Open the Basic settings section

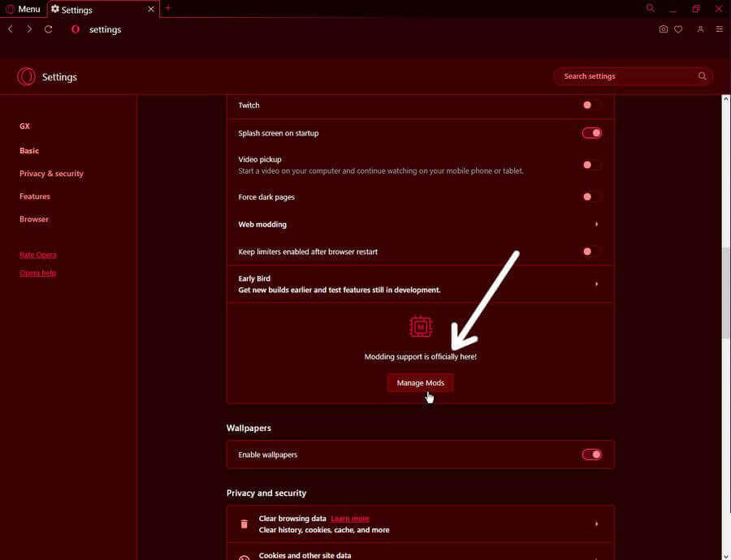(x=29, y=150)
